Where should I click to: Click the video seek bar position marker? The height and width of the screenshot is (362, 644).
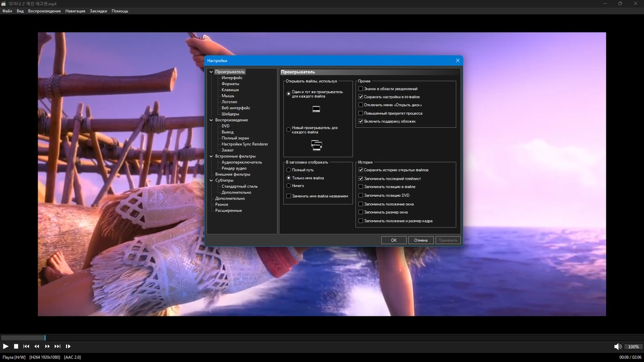[45, 338]
